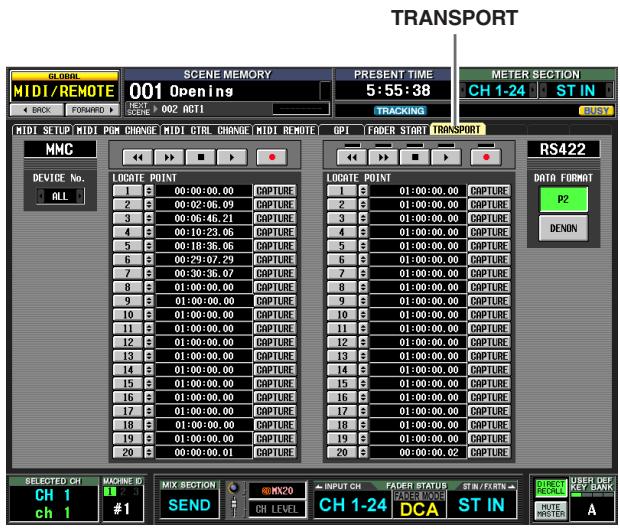This screenshot has height=529, width=620.
Task: Locate to RS422 point 1
Action: pos(342,191)
